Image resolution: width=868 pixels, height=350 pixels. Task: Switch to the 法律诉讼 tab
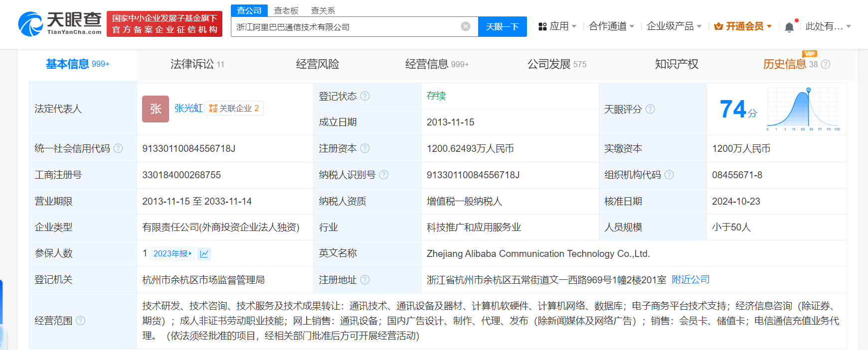click(x=197, y=64)
